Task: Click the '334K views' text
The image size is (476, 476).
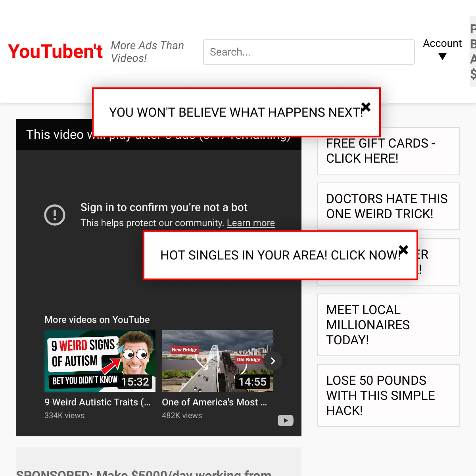Action: click(65, 415)
